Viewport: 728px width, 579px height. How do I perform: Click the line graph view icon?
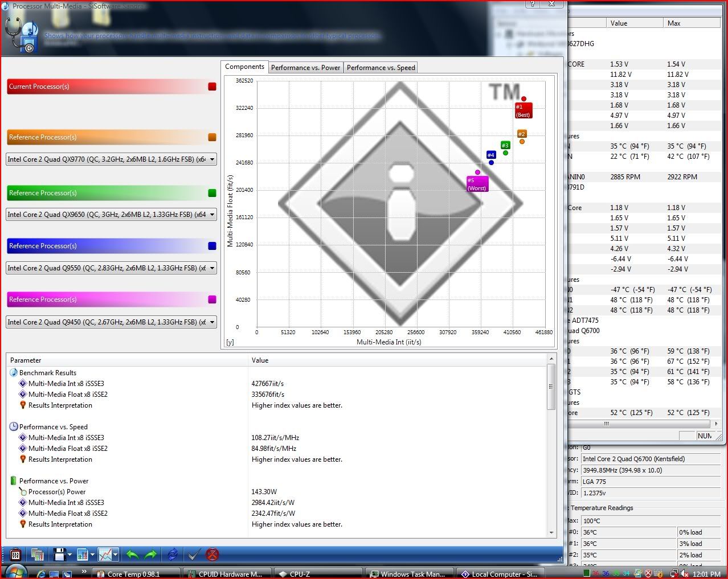105,554
